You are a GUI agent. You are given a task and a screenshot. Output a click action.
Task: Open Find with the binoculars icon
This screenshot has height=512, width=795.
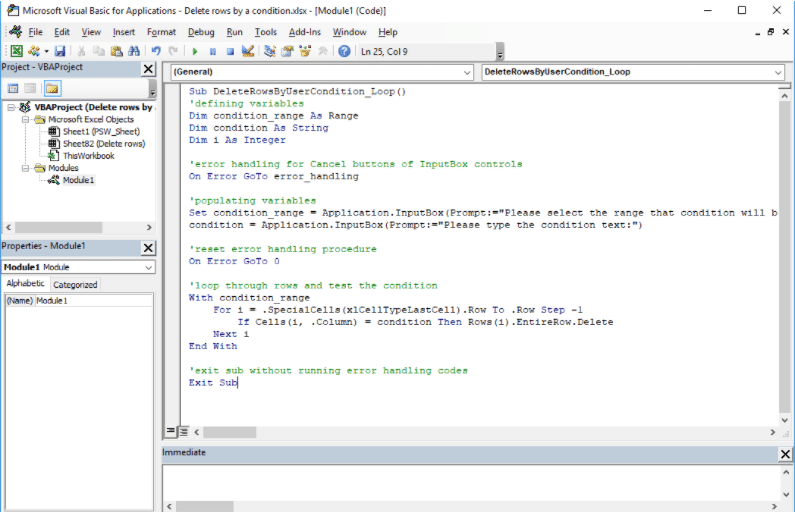click(x=134, y=51)
